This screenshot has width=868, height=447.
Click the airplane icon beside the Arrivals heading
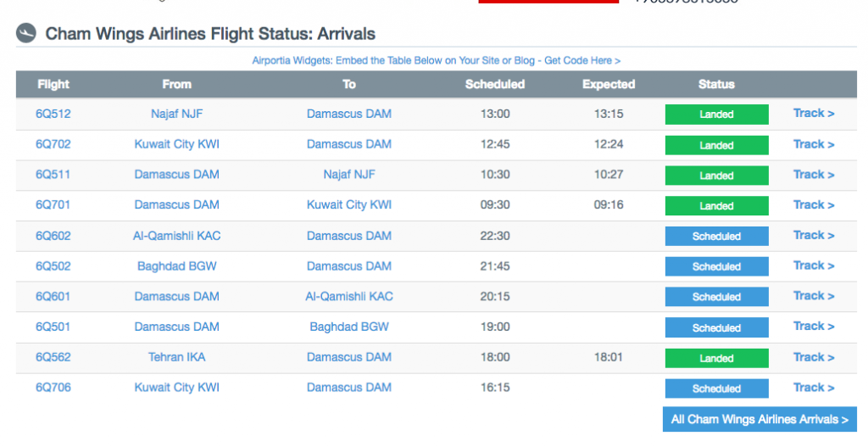coord(26,33)
